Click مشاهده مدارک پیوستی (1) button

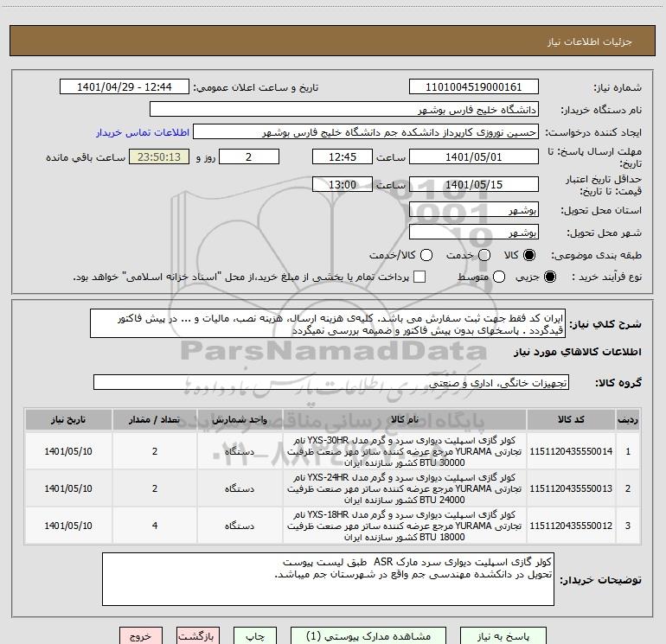tap(368, 636)
